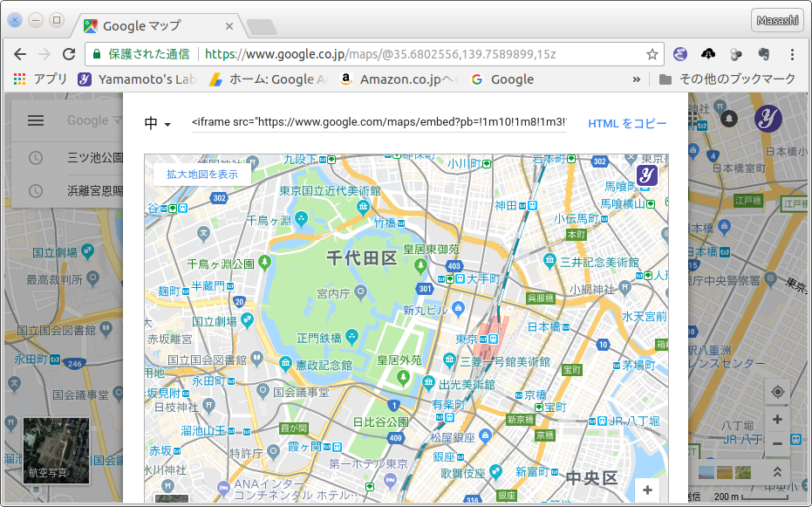The width and height of the screenshot is (812, 507).
Task: Open the account avatar in the top right
Action: tap(768, 119)
